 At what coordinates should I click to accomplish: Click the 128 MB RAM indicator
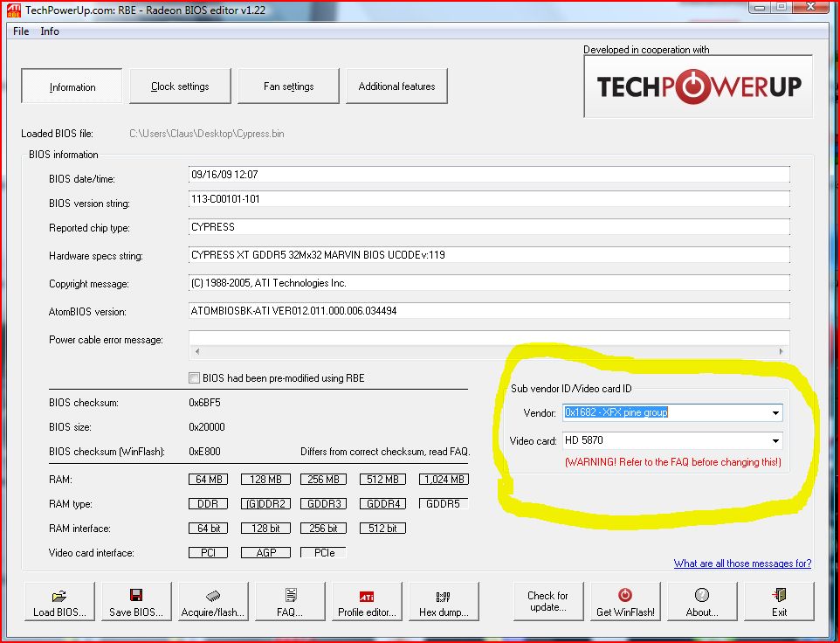[265, 479]
